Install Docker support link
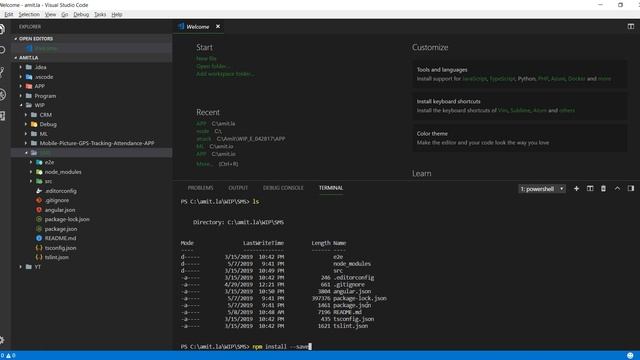Image resolution: width=640 pixels, height=360 pixels. (x=576, y=78)
